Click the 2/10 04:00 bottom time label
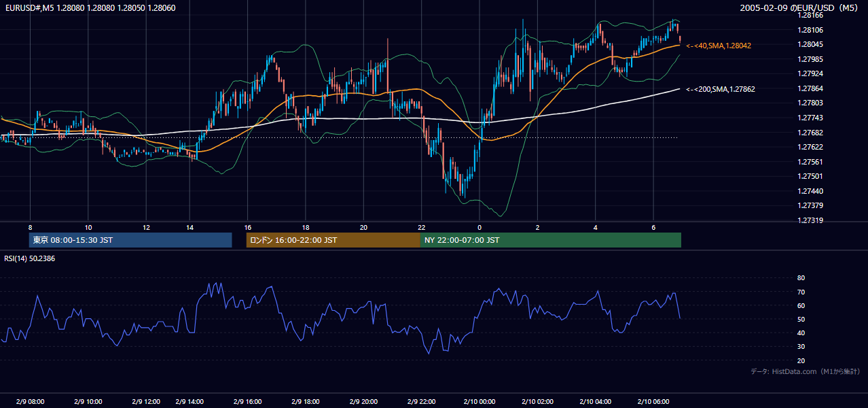 pos(595,402)
